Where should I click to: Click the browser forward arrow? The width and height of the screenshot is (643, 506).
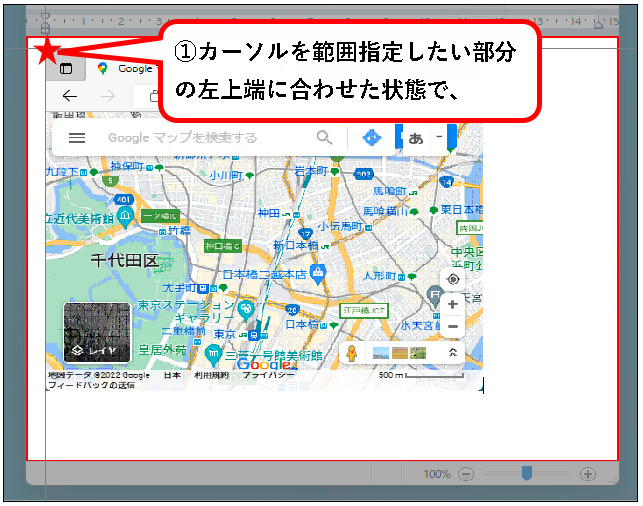pyautogui.click(x=108, y=96)
